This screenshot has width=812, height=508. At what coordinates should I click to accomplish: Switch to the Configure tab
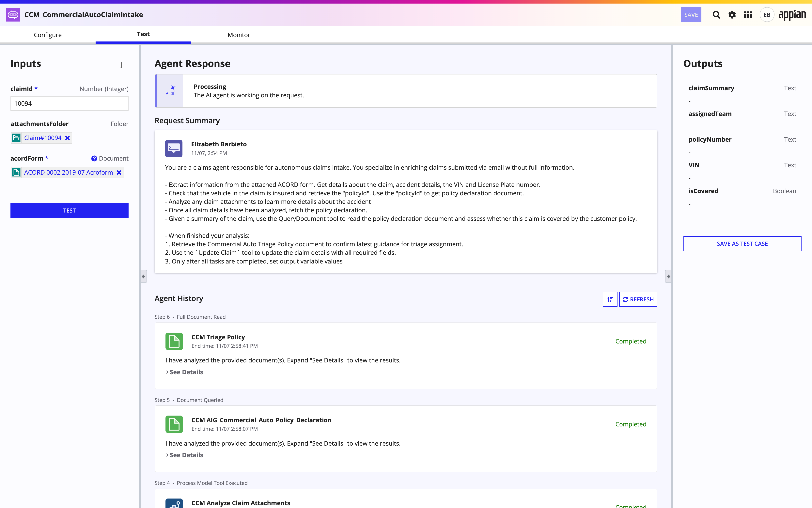(48, 35)
